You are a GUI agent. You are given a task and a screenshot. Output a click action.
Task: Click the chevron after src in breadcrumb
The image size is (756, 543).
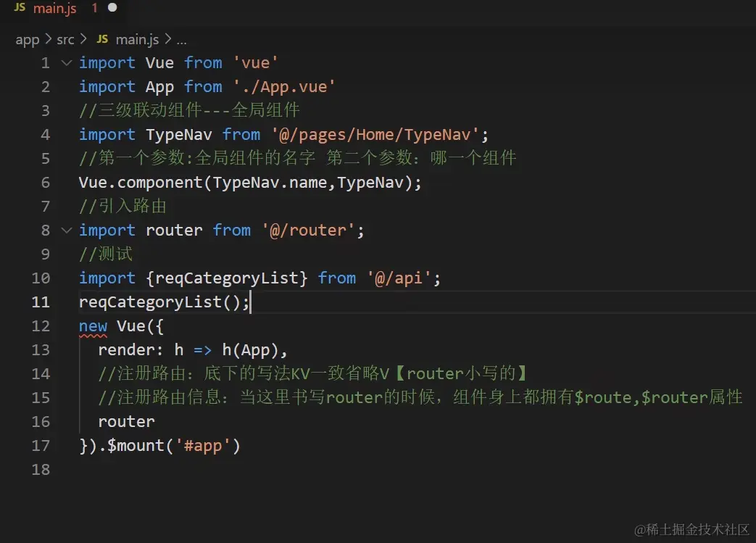83,38
